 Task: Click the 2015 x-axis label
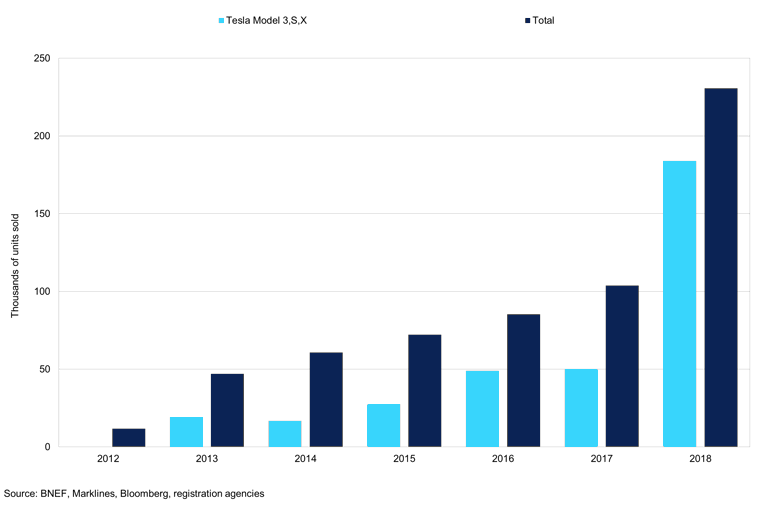click(404, 459)
